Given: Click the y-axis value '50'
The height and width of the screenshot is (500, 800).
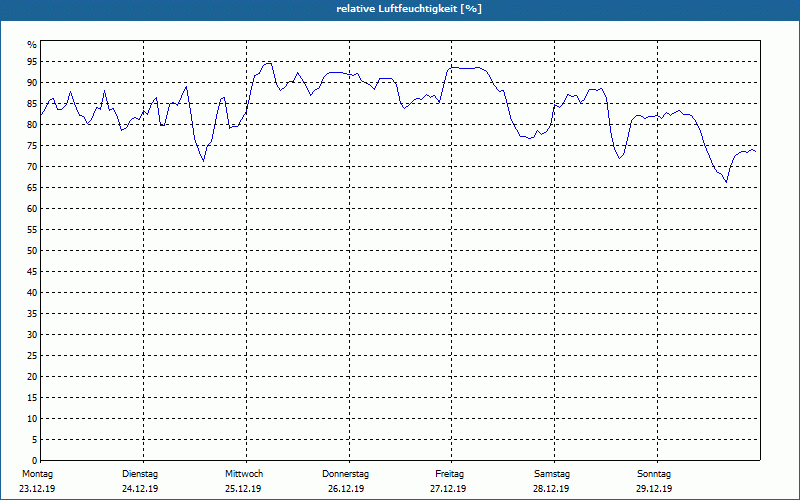Looking at the screenshot, I should [x=32, y=251].
